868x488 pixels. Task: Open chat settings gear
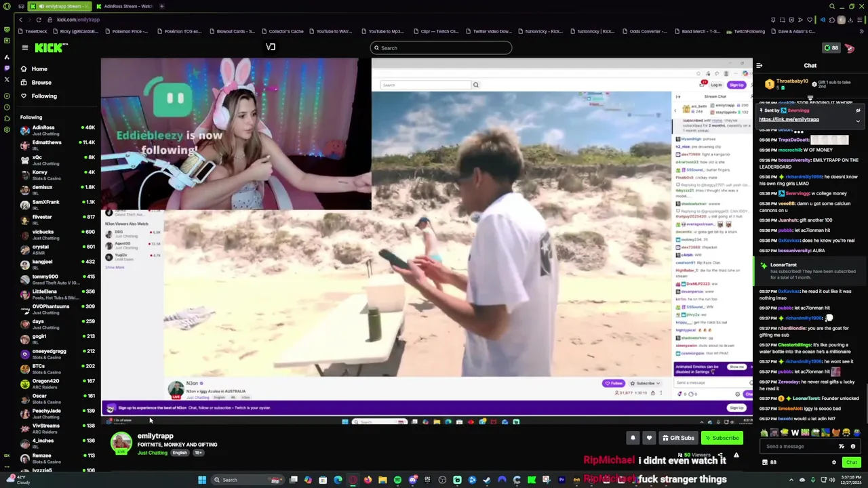pos(834,462)
